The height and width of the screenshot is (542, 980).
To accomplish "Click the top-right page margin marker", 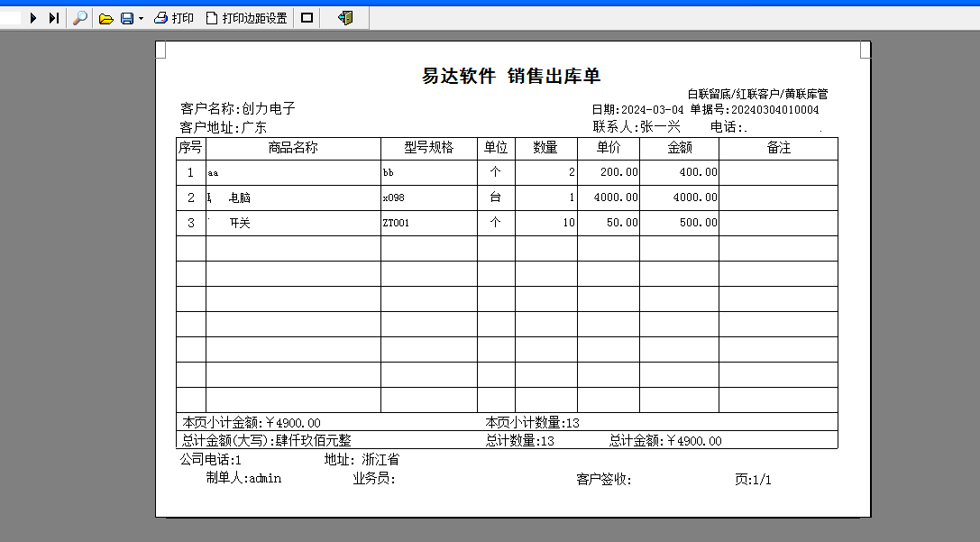I will (866, 50).
